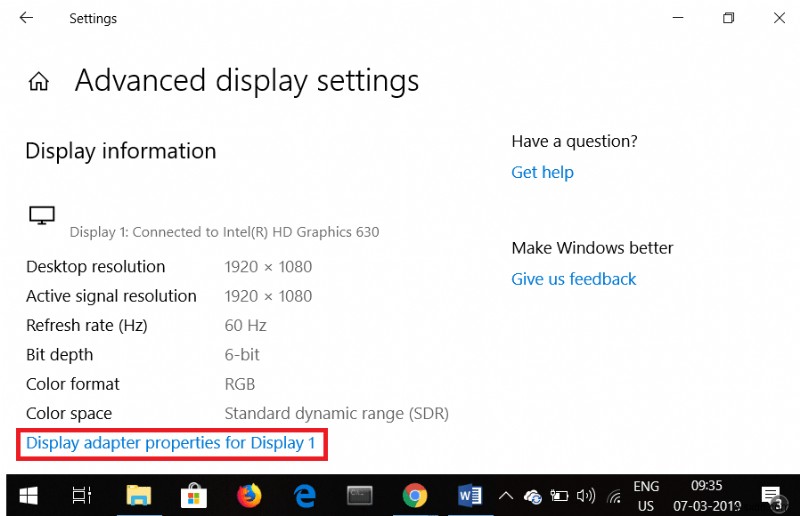This screenshot has width=800, height=516.
Task: Launch File Explorer from the taskbar
Action: coord(138,496)
